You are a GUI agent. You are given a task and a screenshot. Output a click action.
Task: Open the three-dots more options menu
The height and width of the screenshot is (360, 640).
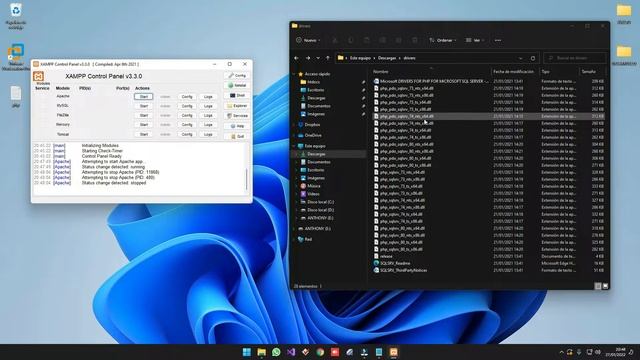498,40
